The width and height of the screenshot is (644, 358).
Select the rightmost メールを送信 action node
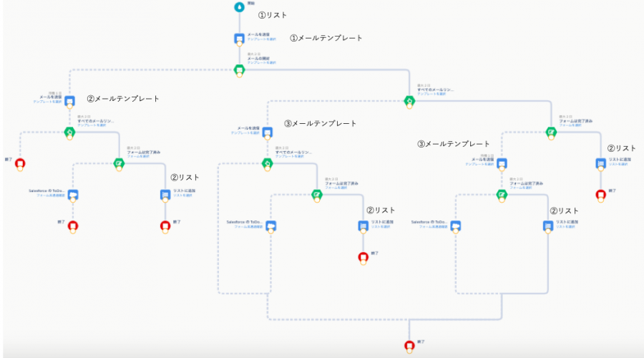(502, 163)
